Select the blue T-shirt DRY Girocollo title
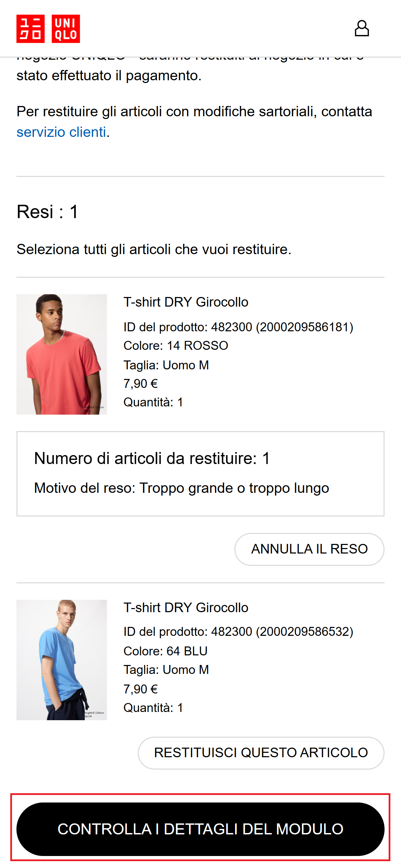Viewport: 401px width, 868px height. 186,608
